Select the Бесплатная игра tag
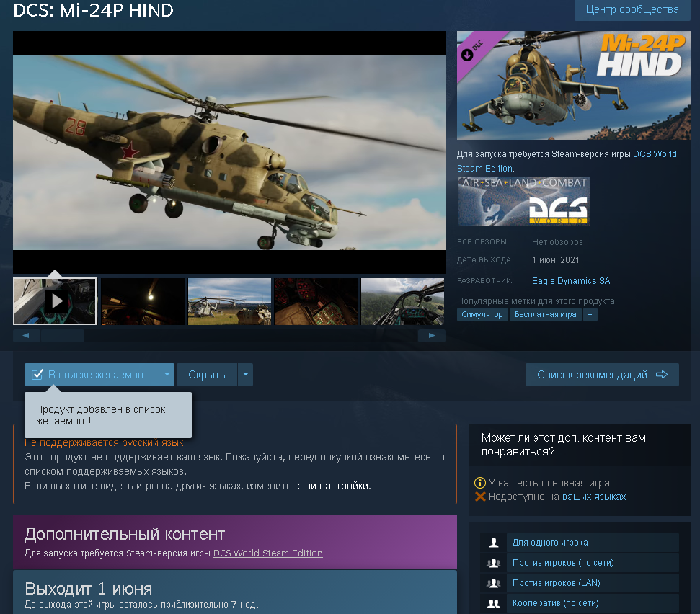The image size is (700, 614). pos(546,315)
